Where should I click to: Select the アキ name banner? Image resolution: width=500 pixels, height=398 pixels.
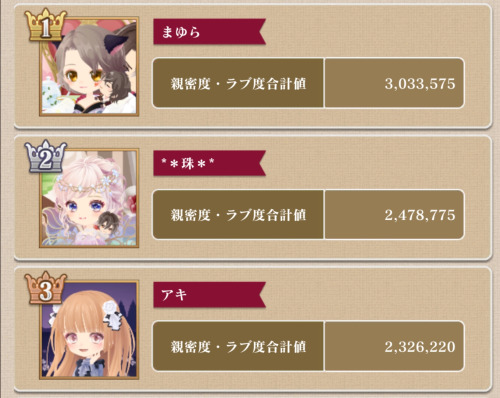pos(209,295)
